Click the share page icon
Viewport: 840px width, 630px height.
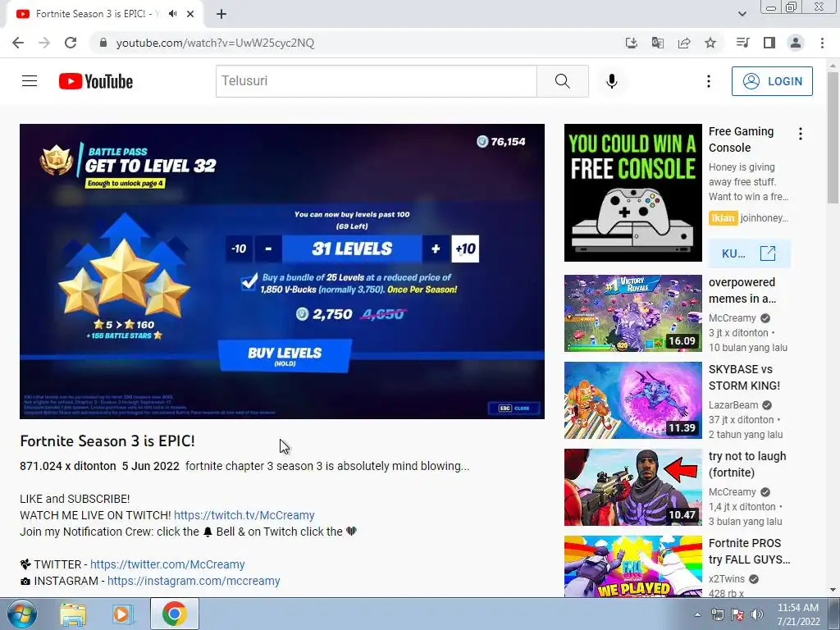684,43
